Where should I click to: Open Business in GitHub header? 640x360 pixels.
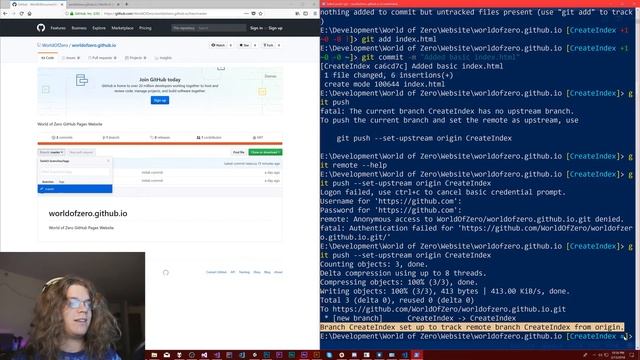[x=79, y=28]
